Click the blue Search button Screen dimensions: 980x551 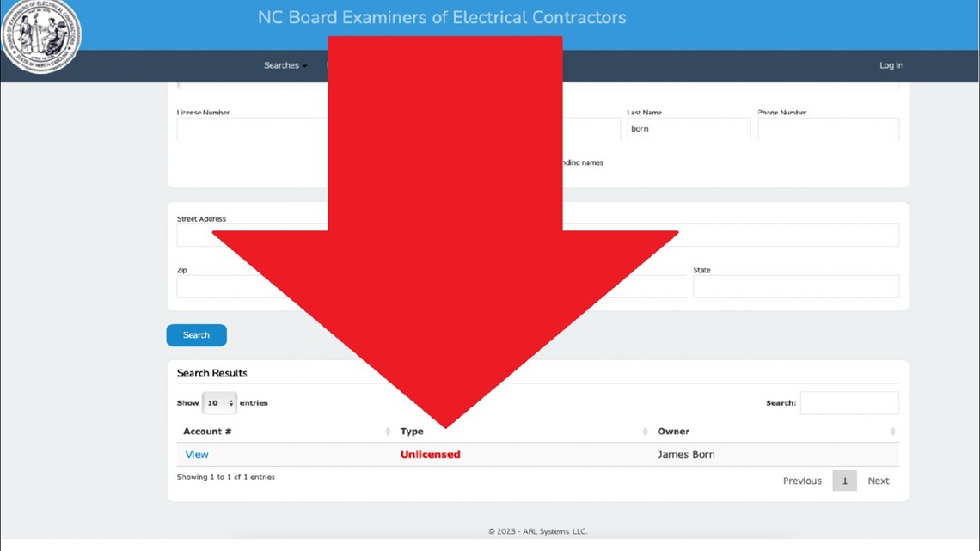pos(196,335)
